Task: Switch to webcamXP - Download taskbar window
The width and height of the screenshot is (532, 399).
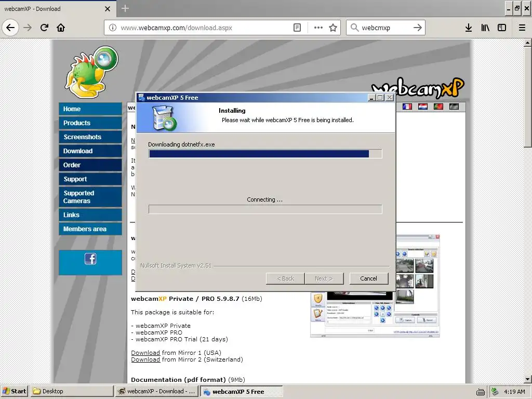Action: click(157, 391)
